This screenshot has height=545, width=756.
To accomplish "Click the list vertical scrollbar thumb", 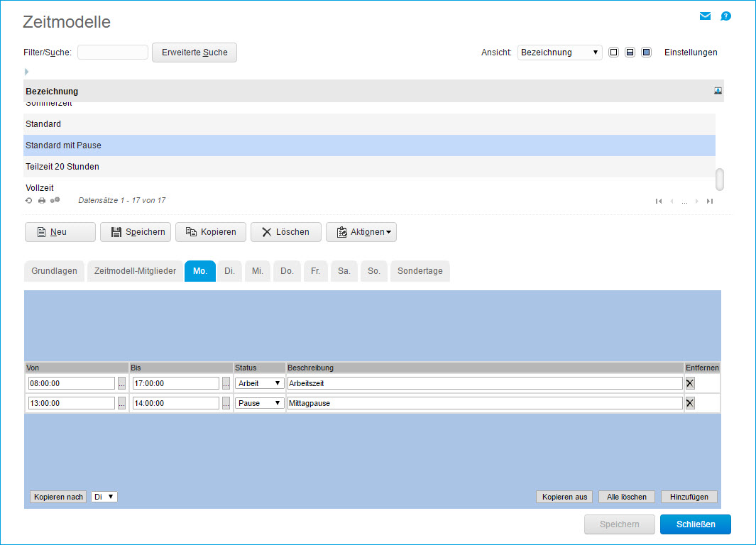I will pyautogui.click(x=719, y=180).
